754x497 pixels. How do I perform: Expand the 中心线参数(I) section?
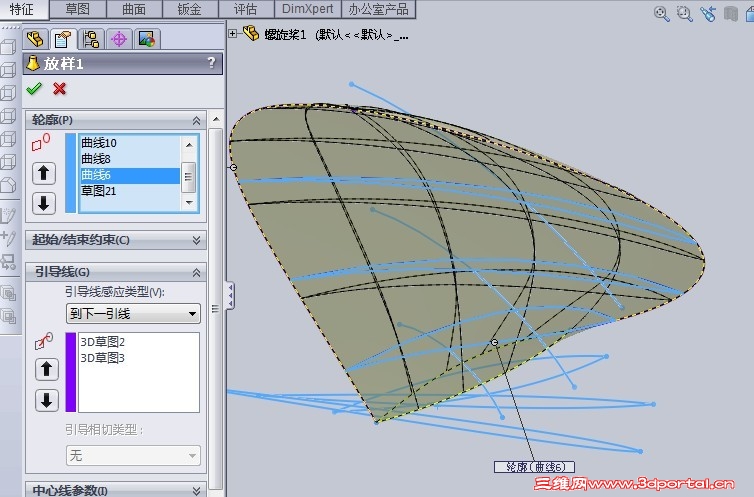pyautogui.click(x=196, y=490)
